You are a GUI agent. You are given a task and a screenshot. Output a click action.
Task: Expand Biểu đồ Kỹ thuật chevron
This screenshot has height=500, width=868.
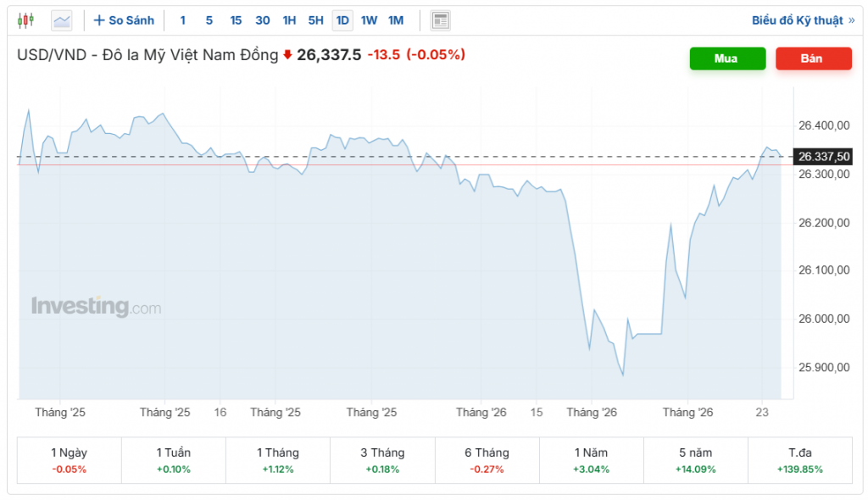[x=851, y=20]
